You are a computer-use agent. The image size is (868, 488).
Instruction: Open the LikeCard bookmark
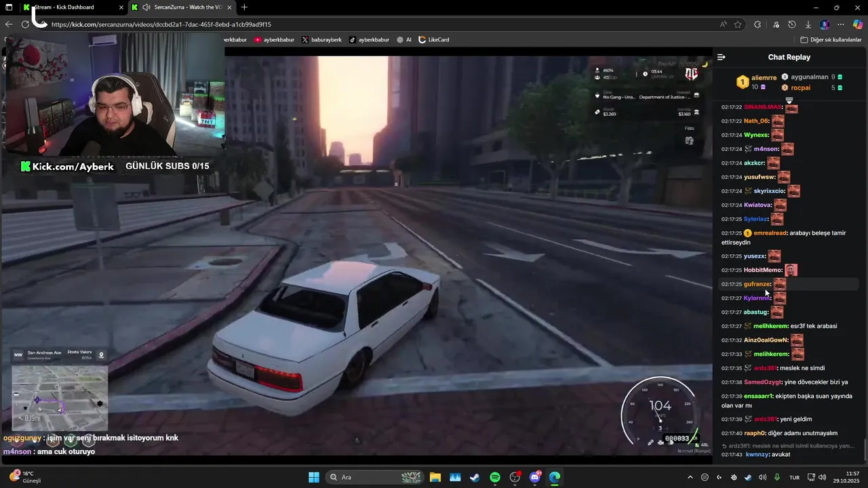(434, 40)
